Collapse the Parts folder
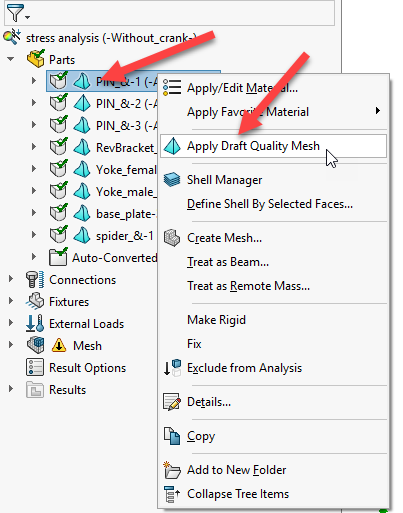Image resolution: width=403 pixels, height=513 pixels. 11,59
